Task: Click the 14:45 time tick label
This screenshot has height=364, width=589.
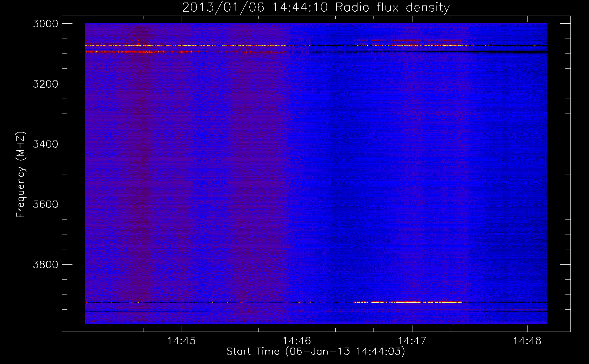Action: [181, 341]
